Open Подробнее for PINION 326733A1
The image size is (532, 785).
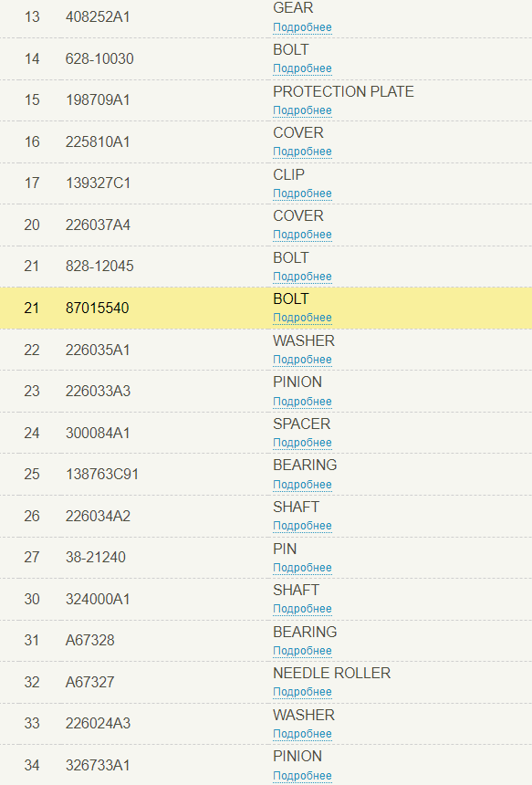point(302,777)
